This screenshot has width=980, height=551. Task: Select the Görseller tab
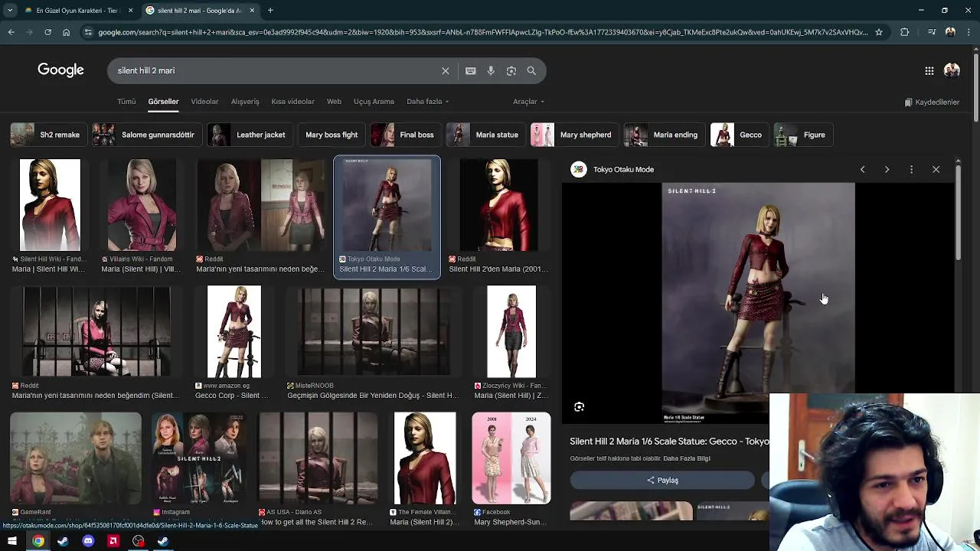(x=163, y=102)
